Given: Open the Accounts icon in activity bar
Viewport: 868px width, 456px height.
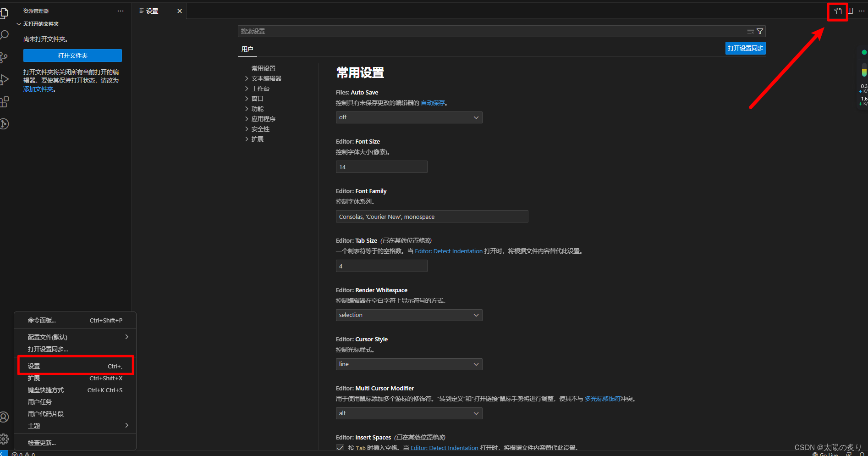Looking at the screenshot, I should (4, 417).
